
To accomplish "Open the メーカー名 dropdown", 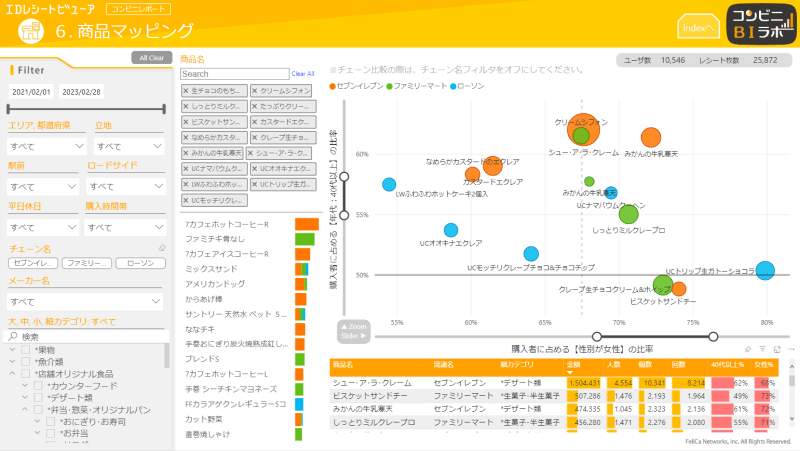I will click(85, 302).
